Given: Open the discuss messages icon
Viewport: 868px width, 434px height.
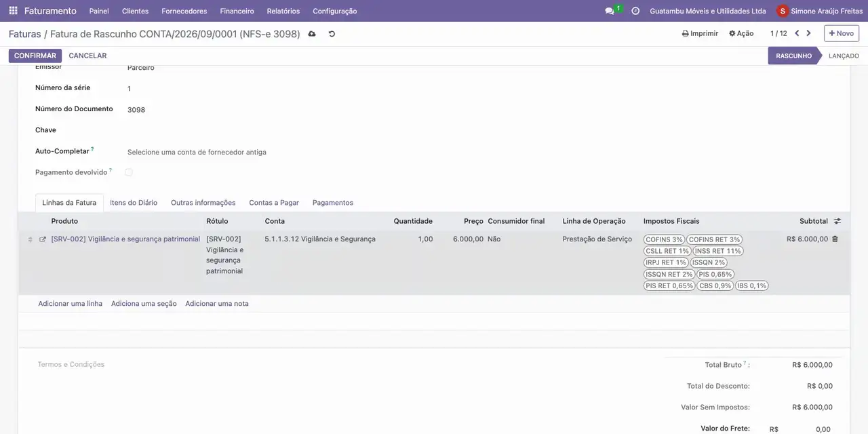Looking at the screenshot, I should (x=610, y=11).
